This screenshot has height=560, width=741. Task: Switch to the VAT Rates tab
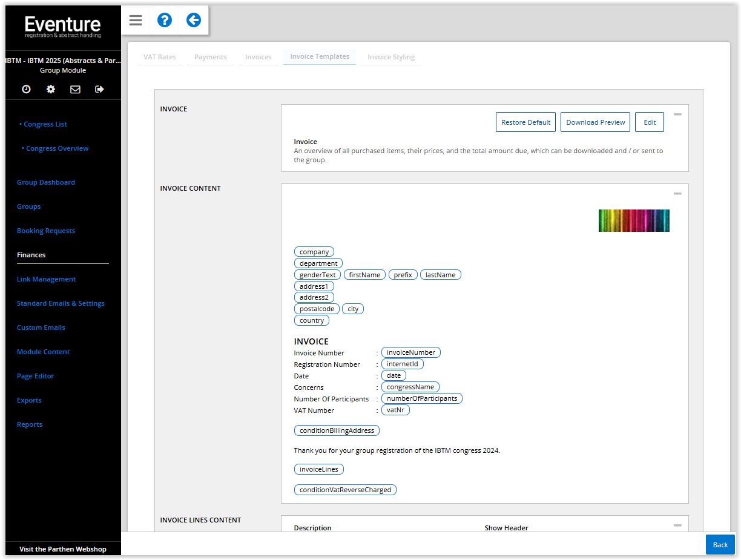pyautogui.click(x=160, y=57)
